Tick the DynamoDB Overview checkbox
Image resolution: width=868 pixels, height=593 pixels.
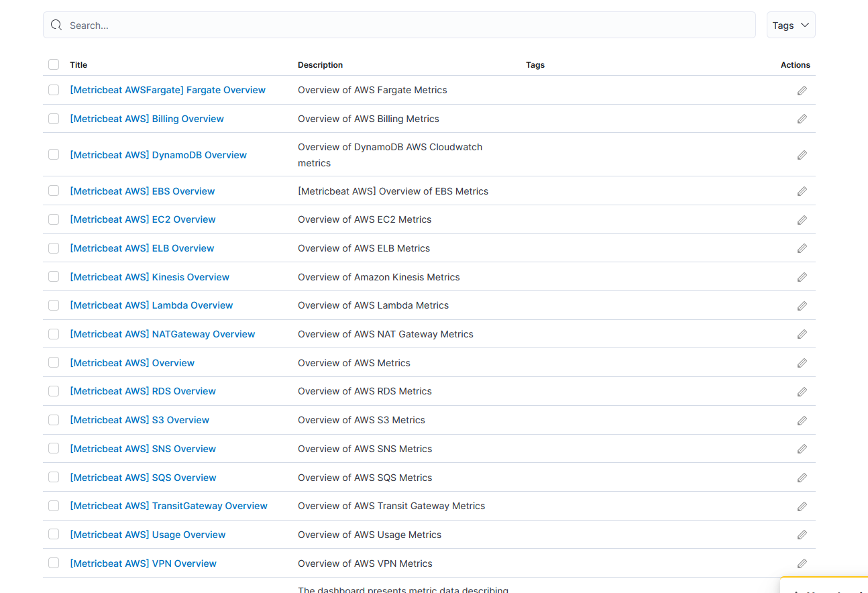54,154
